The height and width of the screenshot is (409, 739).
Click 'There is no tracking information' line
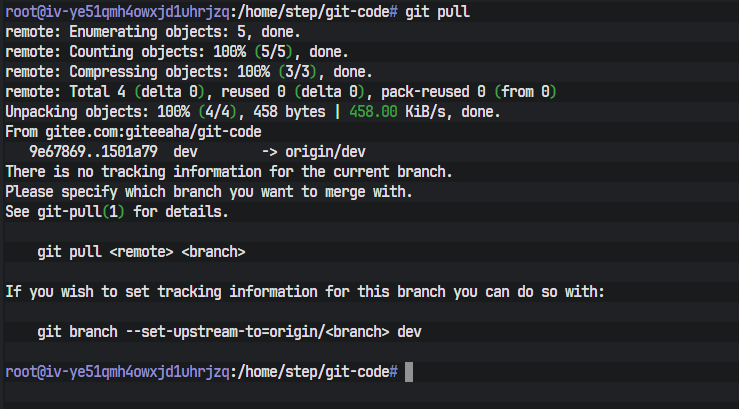tap(229, 172)
